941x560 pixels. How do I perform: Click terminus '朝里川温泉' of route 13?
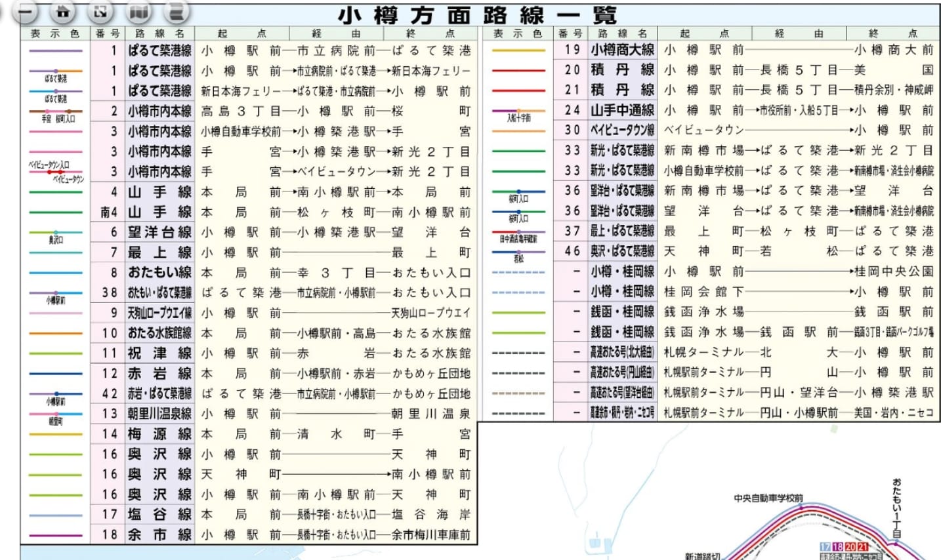[x=431, y=414]
